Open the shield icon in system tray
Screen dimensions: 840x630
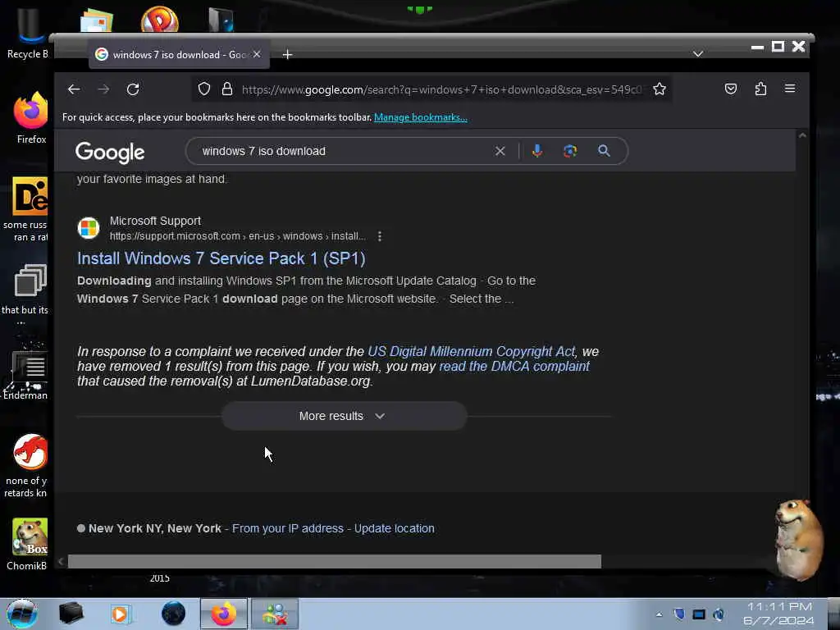pyautogui.click(x=678, y=614)
